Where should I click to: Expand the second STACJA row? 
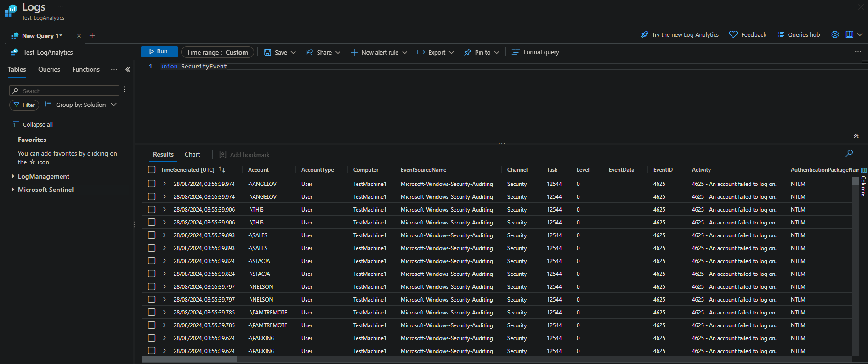(165, 274)
